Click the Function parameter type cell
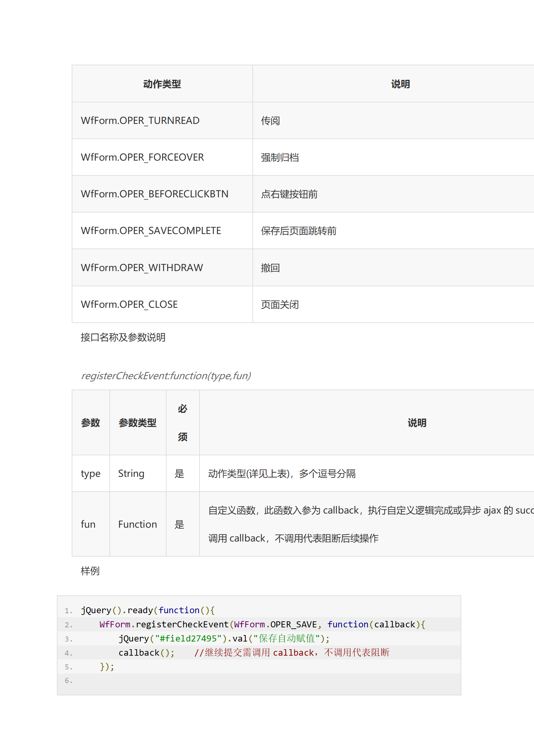The height and width of the screenshot is (756, 534). point(137,524)
